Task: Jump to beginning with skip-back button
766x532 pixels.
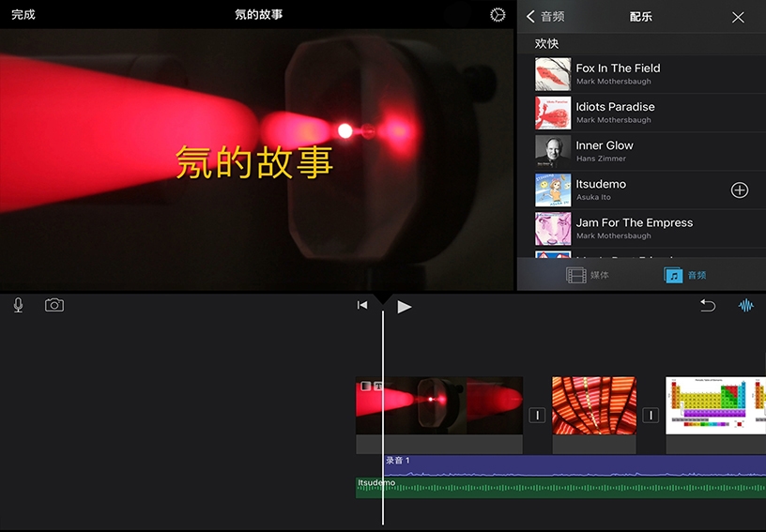Action: pos(362,305)
